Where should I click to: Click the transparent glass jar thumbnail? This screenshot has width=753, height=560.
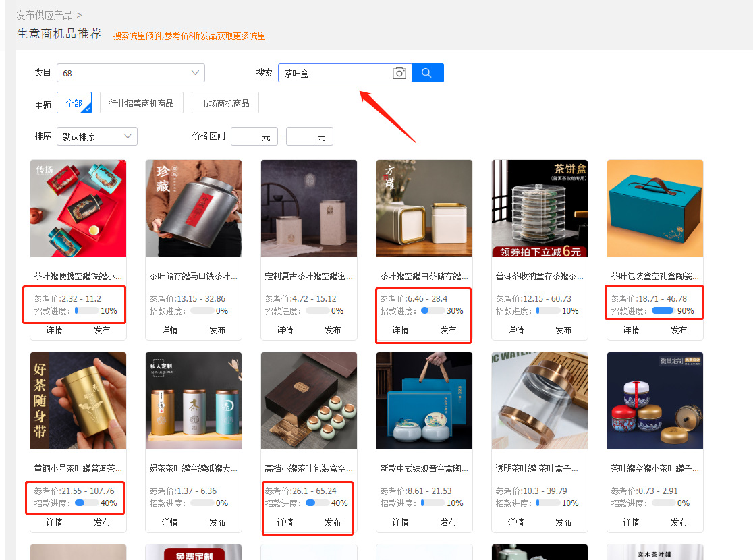pyautogui.click(x=540, y=401)
